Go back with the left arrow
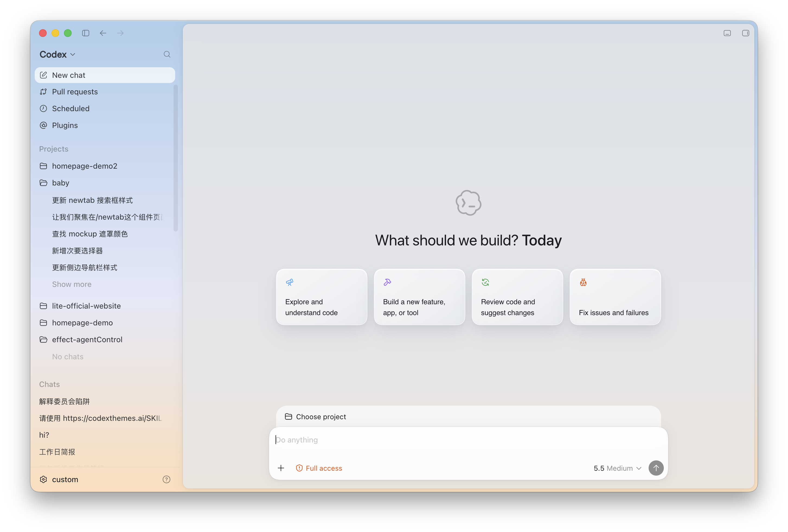Image resolution: width=788 pixels, height=532 pixels. [103, 33]
